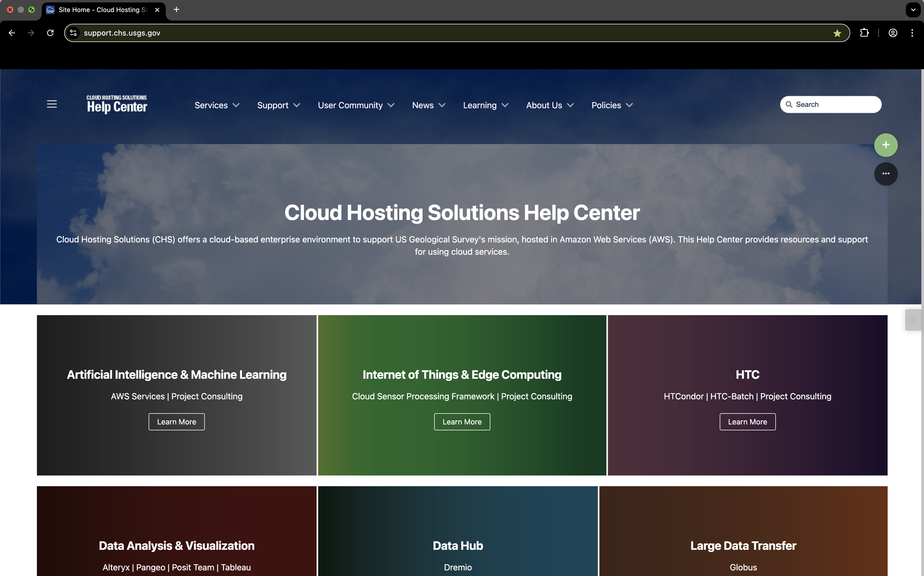Click 'AWS Services | Project Consulting' text

pos(176,396)
